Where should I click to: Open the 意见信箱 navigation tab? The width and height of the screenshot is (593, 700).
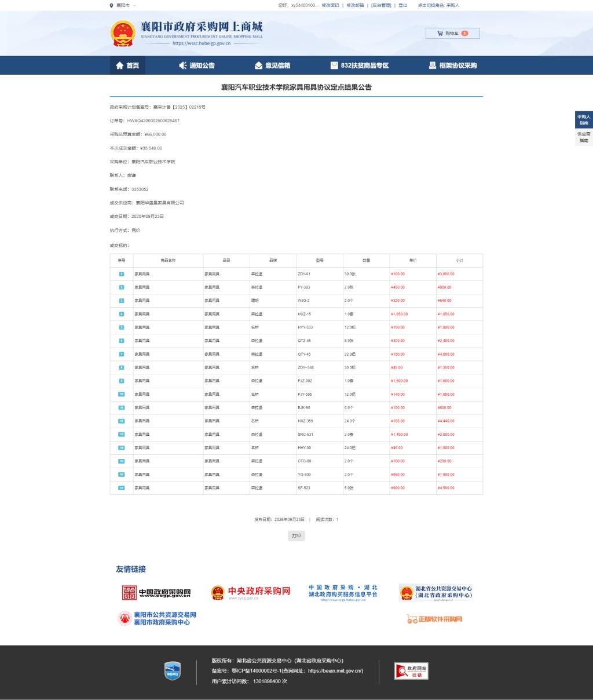coord(273,65)
